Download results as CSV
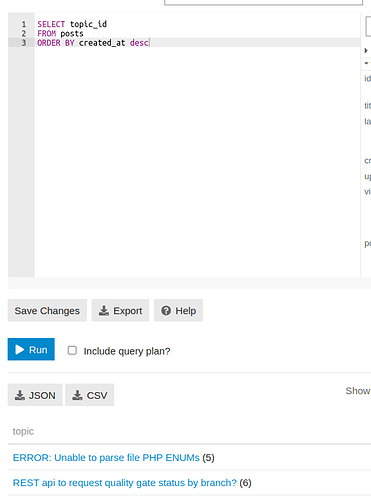 tap(90, 395)
